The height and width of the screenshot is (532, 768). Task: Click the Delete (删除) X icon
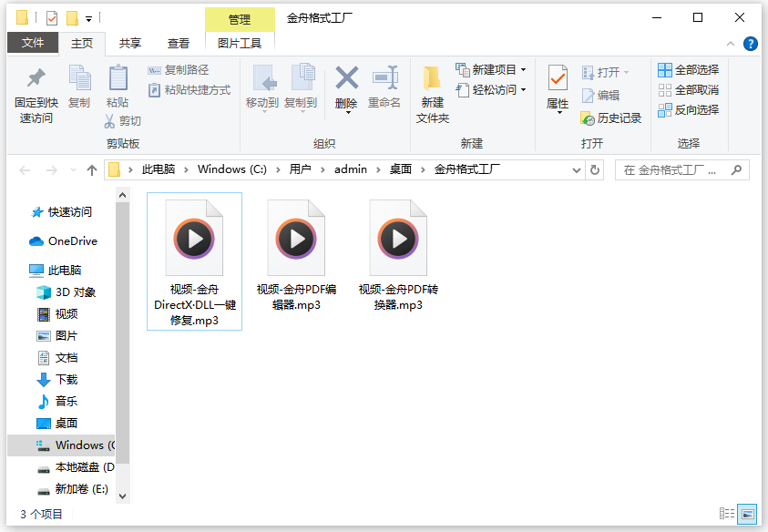click(x=347, y=78)
